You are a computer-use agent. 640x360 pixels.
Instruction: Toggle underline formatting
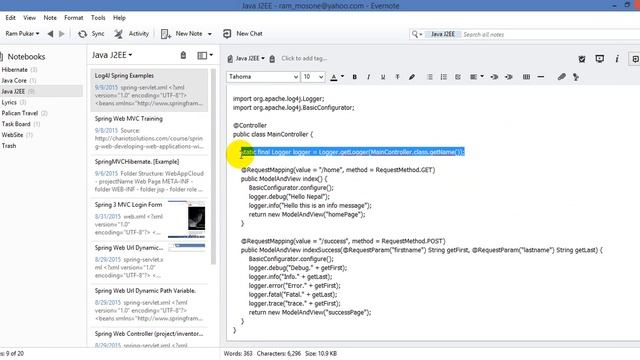pyautogui.click(x=382, y=77)
